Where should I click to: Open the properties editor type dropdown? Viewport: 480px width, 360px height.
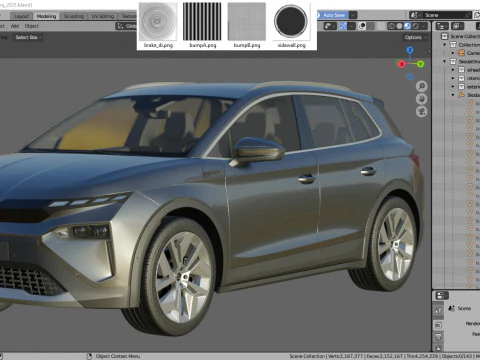tap(442, 295)
